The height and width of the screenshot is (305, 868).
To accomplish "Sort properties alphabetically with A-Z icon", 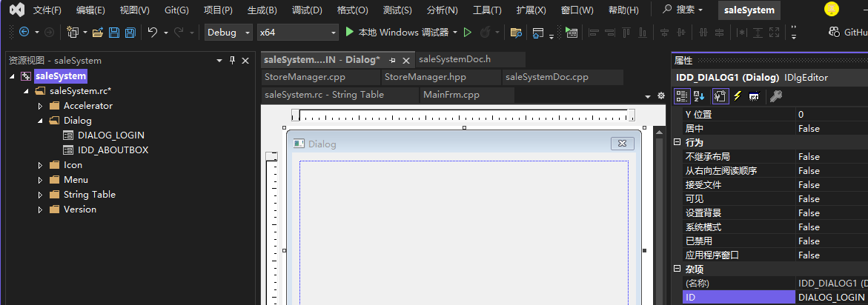I will [x=698, y=96].
